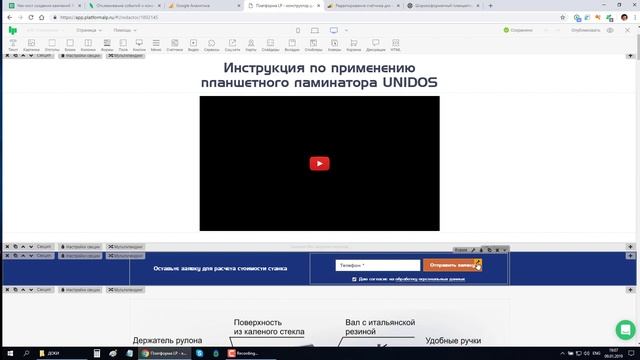640x360 pixels.
Task: Select the Текст tool in the toolbar
Action: click(x=13, y=45)
